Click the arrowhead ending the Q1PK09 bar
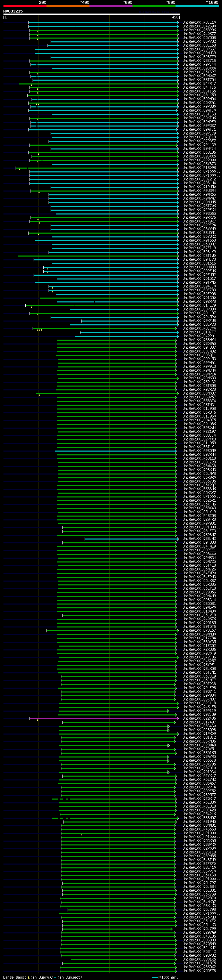222x980 pixels. [178, 734]
